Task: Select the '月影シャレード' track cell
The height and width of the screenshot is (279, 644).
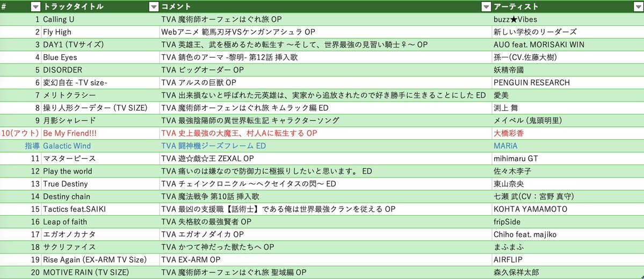Action: [100, 120]
